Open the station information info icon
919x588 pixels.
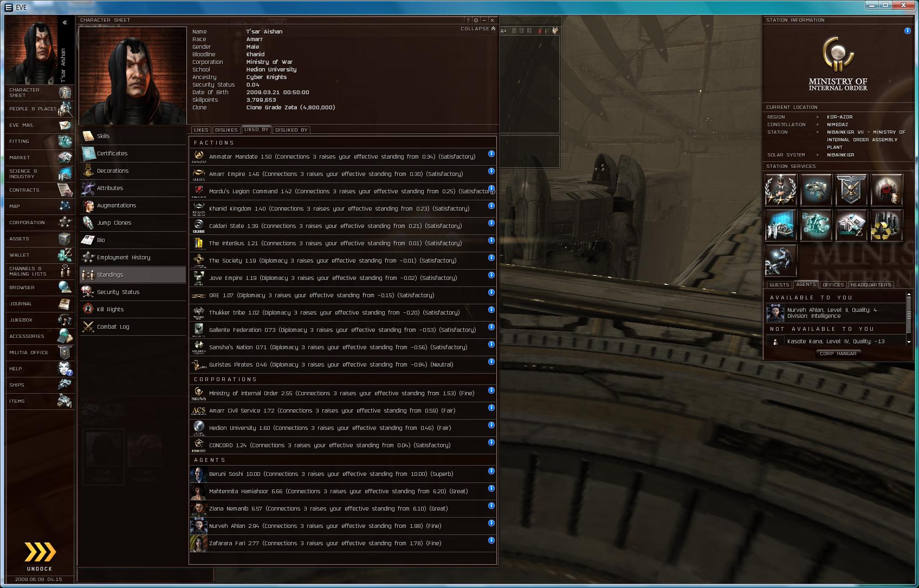pos(908,31)
